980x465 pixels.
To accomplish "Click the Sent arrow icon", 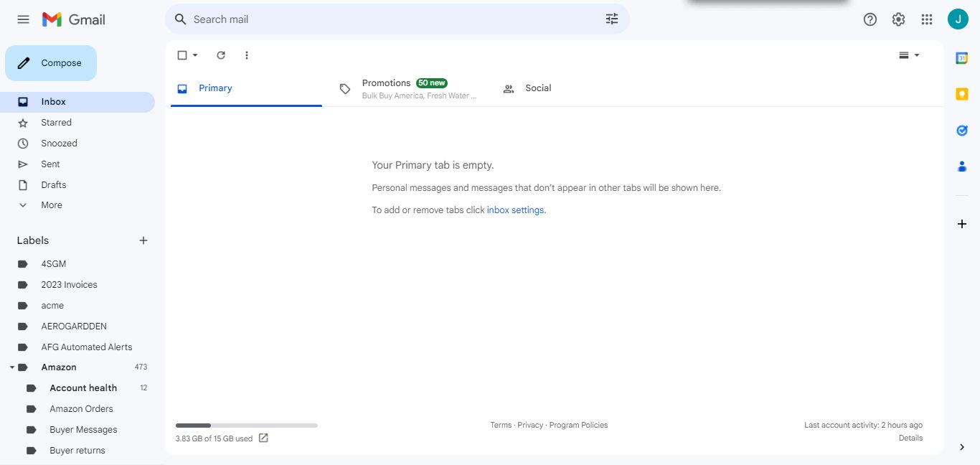I will click(23, 164).
